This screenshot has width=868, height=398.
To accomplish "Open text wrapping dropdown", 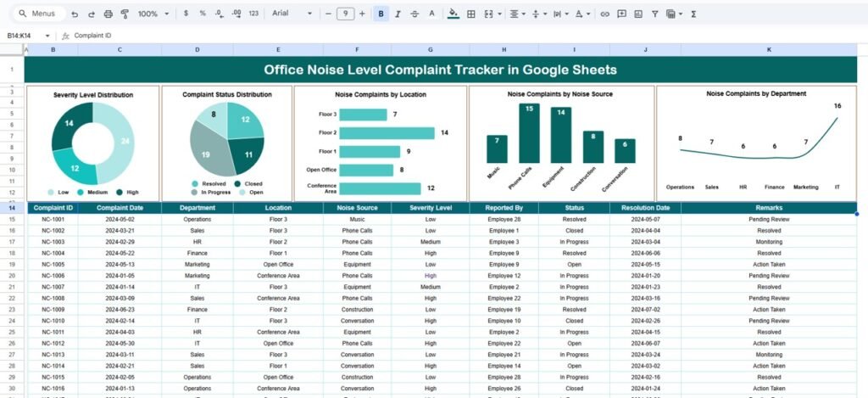I will pos(560,14).
